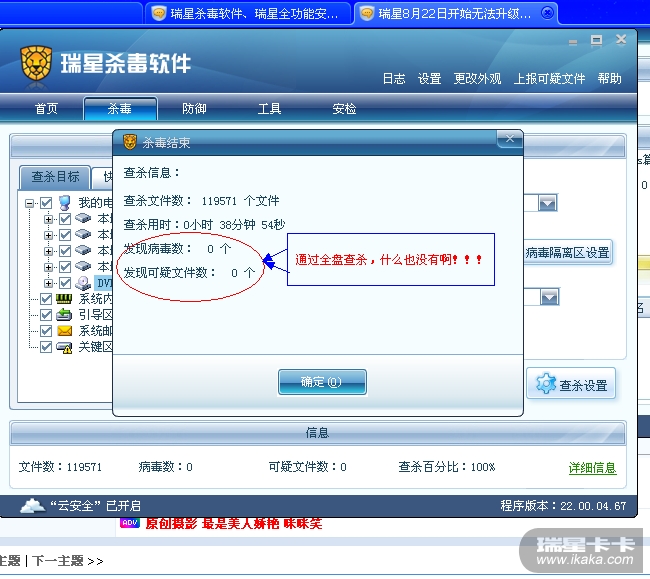Open the 日志 menu
This screenshot has width=650, height=579.
(393, 78)
